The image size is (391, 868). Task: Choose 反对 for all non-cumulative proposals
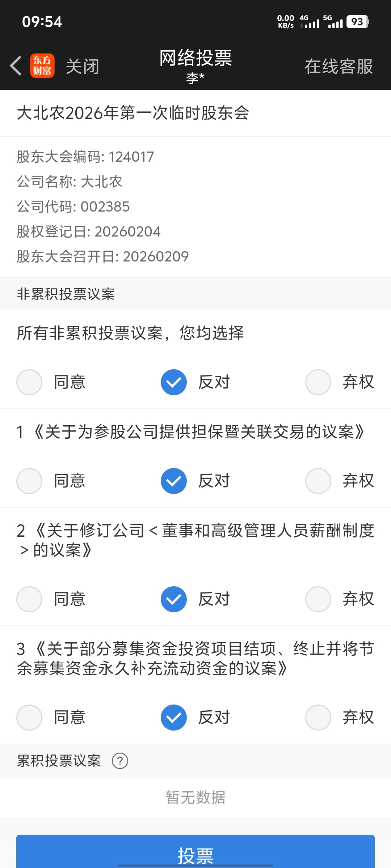click(x=174, y=382)
